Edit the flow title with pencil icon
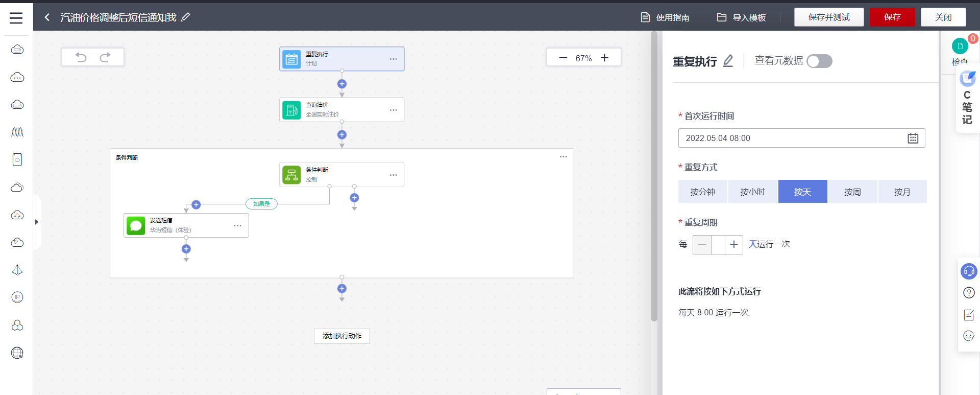The height and width of the screenshot is (395, 980). pyautogui.click(x=186, y=17)
